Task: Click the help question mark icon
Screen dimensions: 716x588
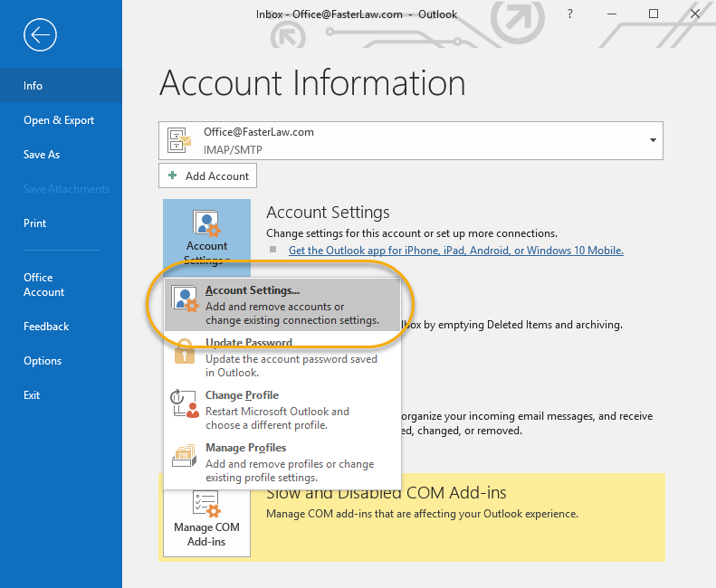Action: pyautogui.click(x=570, y=14)
